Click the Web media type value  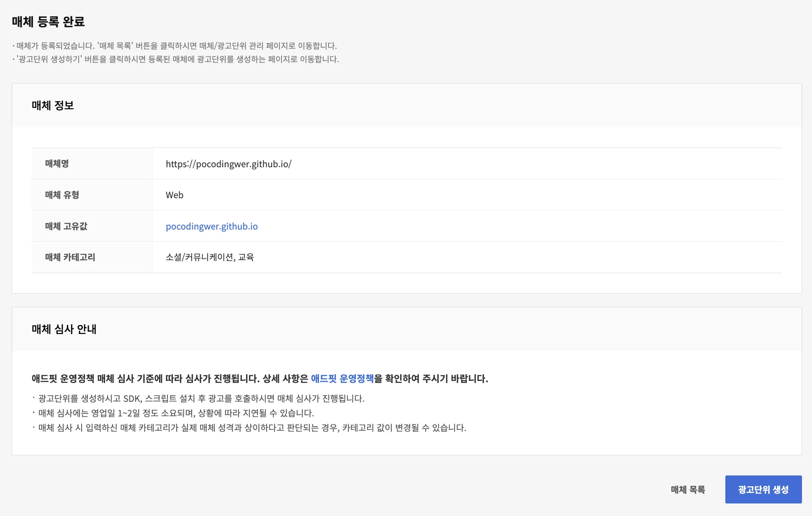(175, 195)
